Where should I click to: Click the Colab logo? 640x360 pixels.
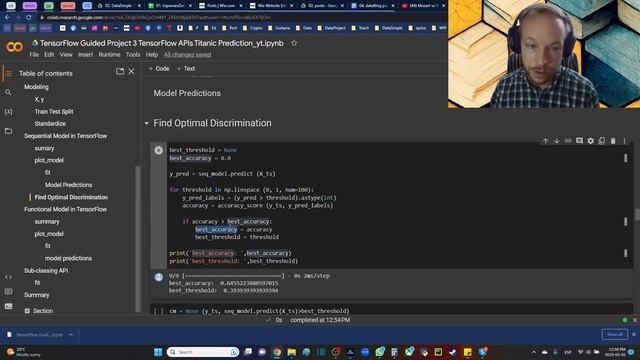tap(14, 47)
